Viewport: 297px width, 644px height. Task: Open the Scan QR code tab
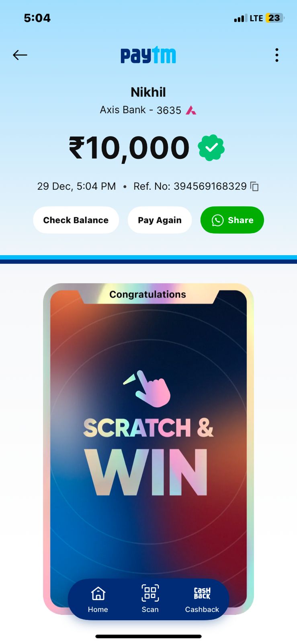[150, 599]
